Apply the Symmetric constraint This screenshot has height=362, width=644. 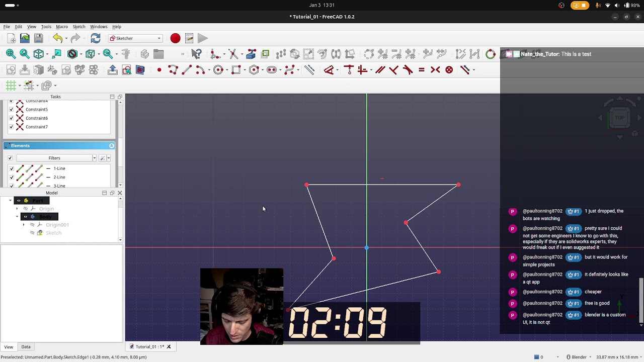435,70
